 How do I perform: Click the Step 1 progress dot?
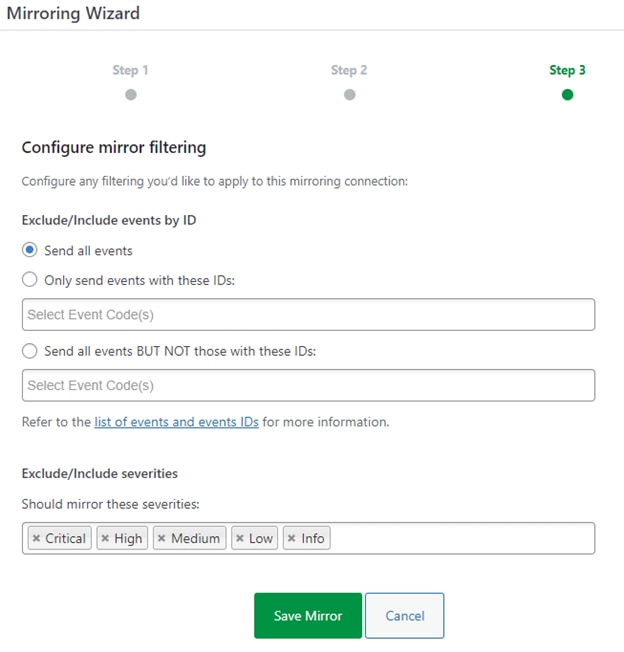[x=131, y=95]
